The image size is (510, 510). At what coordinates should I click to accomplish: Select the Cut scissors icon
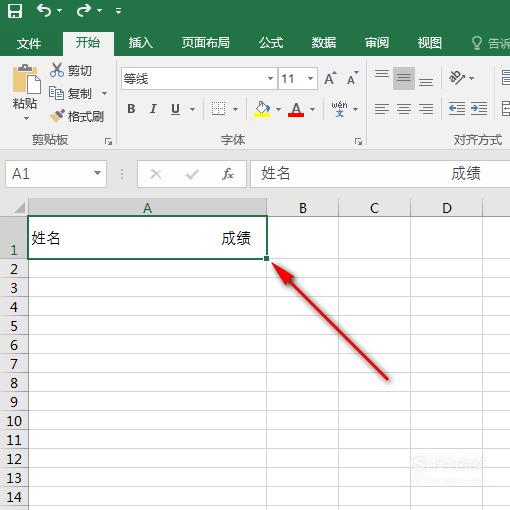pyautogui.click(x=57, y=70)
